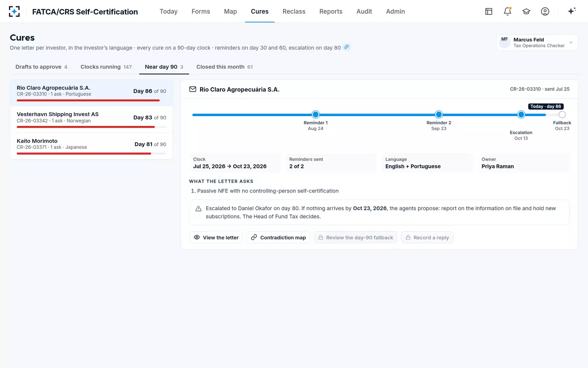Open the Contradiction map
The height and width of the screenshot is (368, 588).
pyautogui.click(x=278, y=238)
